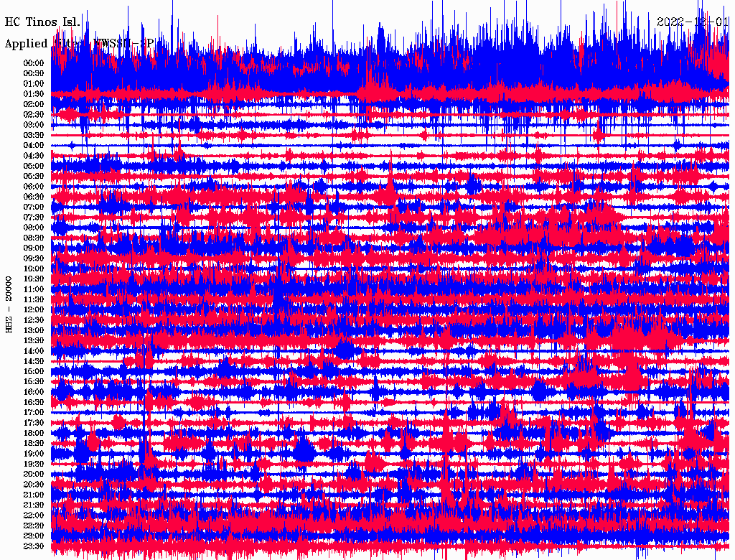Select the 12:30 time label
735x560 pixels.
click(x=34, y=320)
